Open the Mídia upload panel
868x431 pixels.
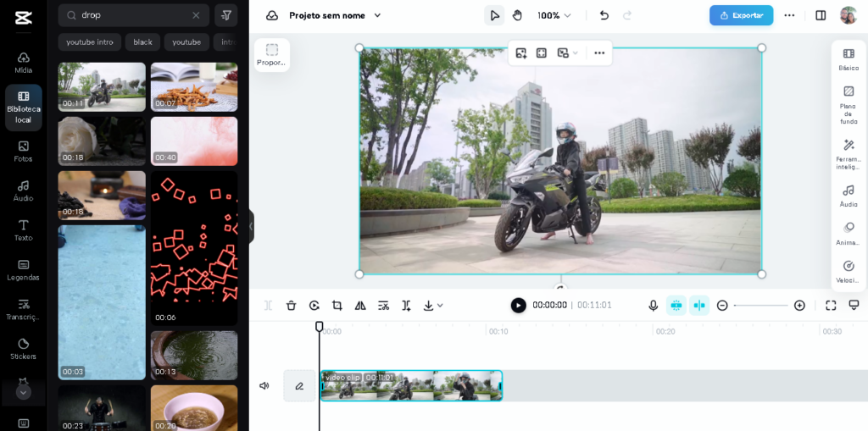[x=23, y=63]
